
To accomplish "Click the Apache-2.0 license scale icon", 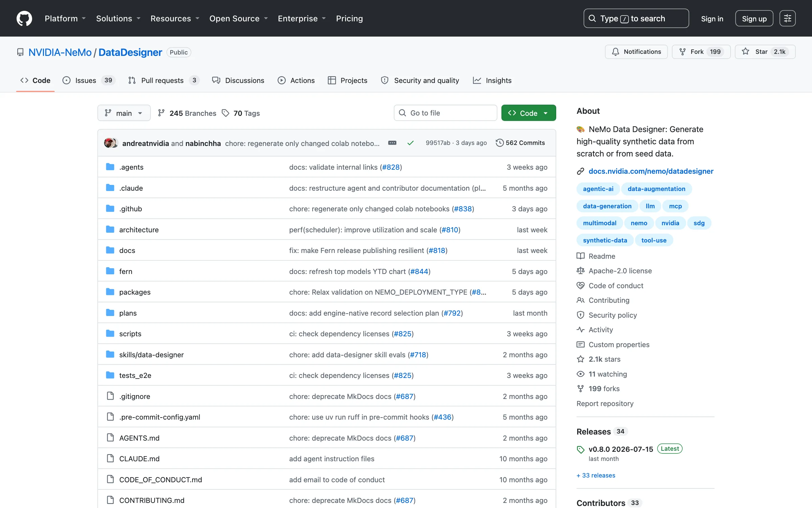I will pos(581,271).
